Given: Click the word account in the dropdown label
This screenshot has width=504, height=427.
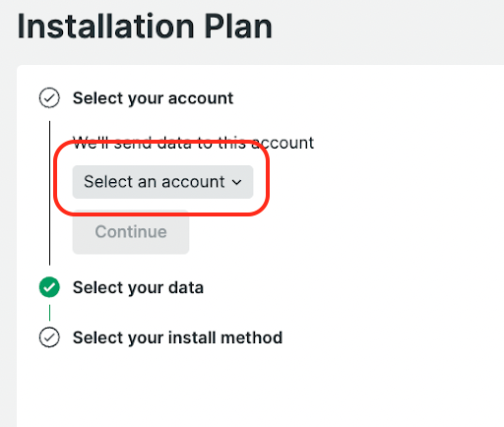Looking at the screenshot, I should 193,182.
